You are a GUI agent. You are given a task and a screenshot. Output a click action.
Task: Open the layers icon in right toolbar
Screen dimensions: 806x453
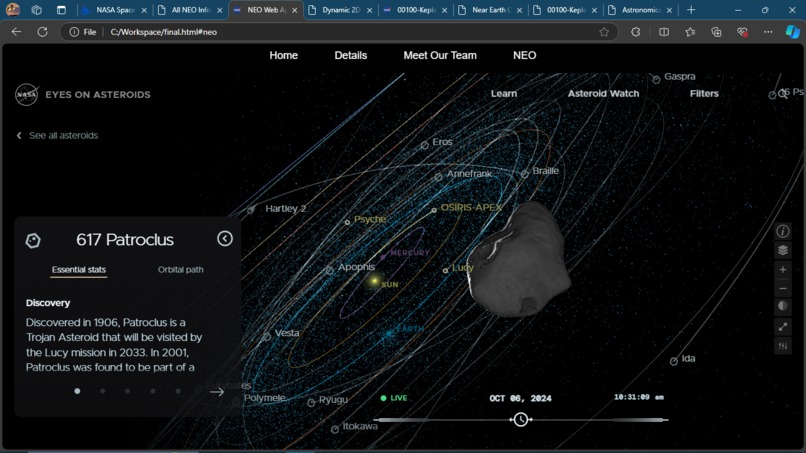(x=782, y=250)
